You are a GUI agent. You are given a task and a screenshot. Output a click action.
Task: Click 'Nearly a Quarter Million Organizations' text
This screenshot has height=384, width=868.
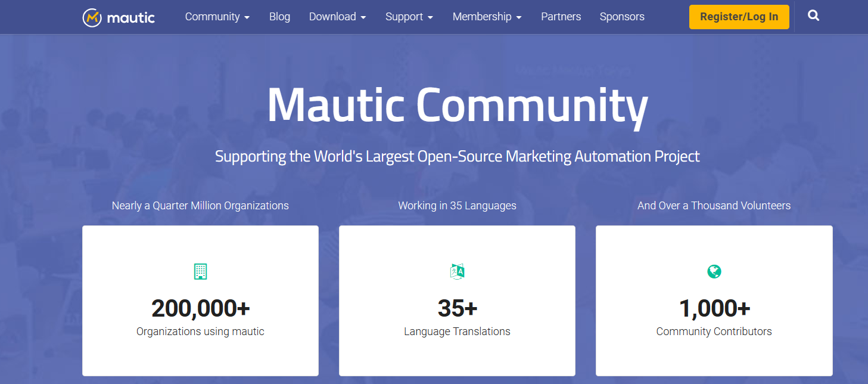200,206
